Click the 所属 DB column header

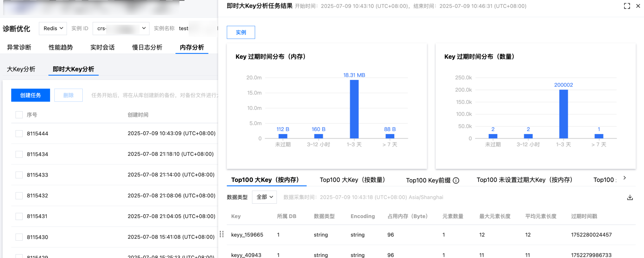coord(286,216)
